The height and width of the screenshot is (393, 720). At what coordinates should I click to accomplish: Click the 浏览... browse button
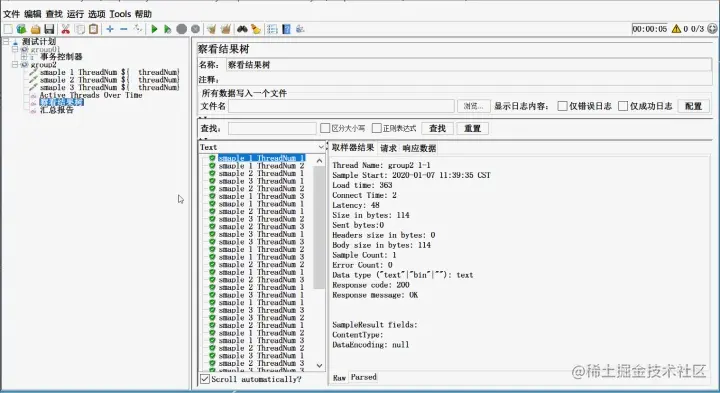473,106
